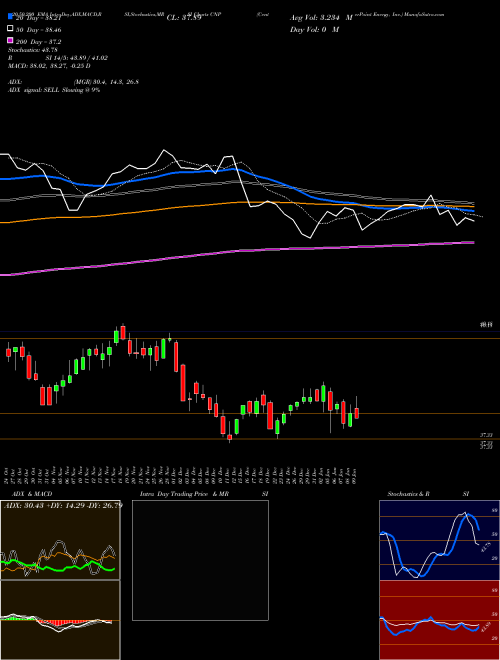Open the MunafaSutra.com link in header
Viewport: 500px width, 660px height.
pos(424,14)
